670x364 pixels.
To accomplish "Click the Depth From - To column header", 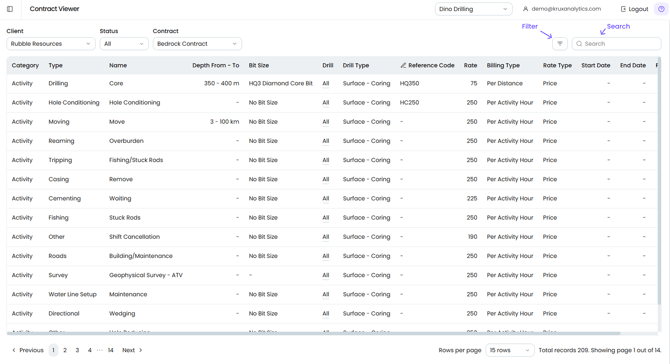I will point(215,65).
